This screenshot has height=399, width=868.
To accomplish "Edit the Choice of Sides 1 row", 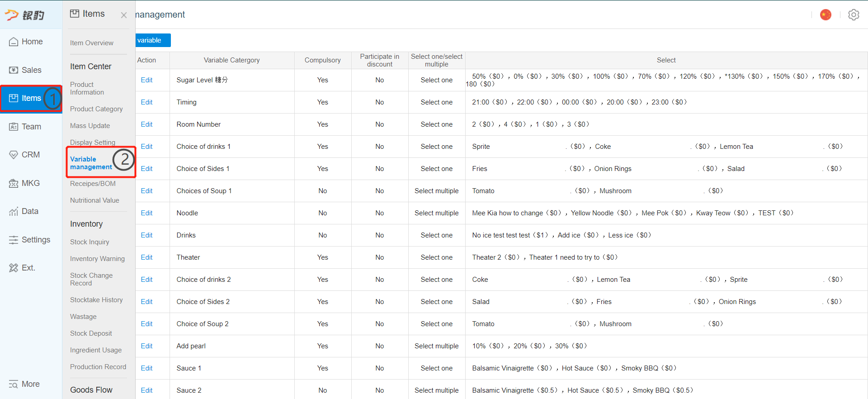I will (x=146, y=169).
